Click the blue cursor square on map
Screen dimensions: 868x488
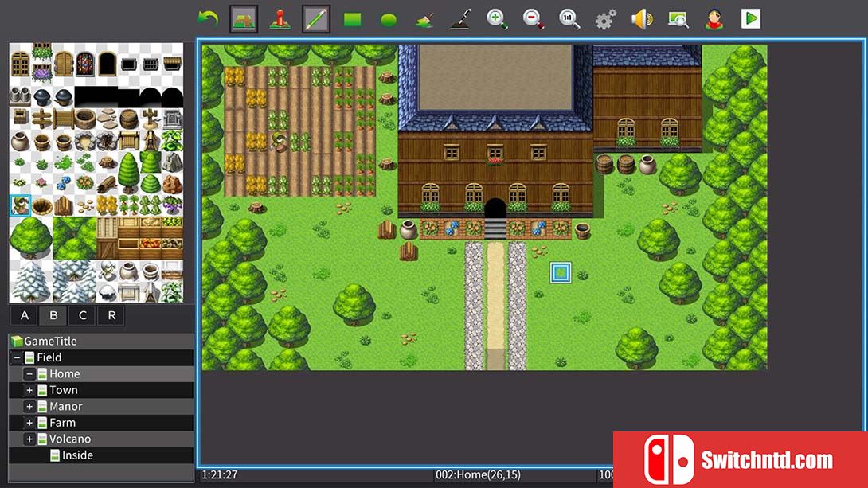pyautogui.click(x=560, y=272)
